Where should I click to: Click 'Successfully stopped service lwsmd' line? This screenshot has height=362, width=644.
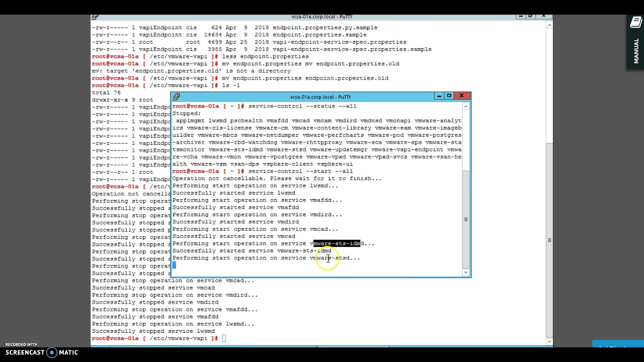[153, 331]
